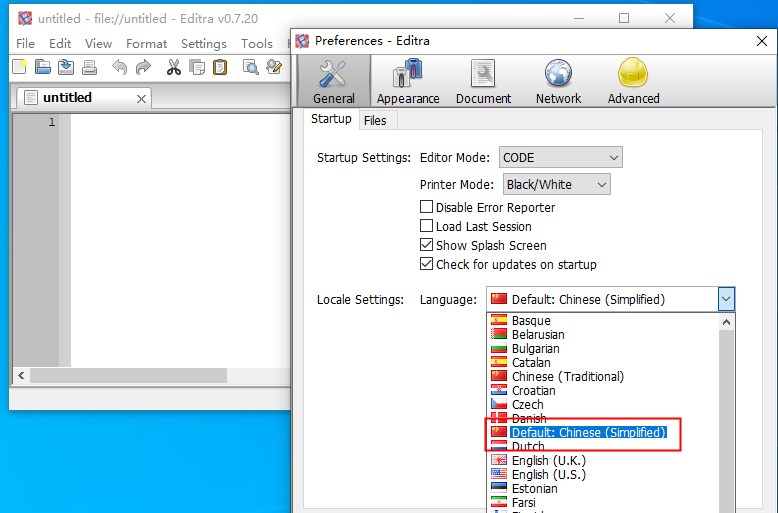Image resolution: width=778 pixels, height=513 pixels.
Task: Click the Find and Replace icon
Action: [274, 66]
